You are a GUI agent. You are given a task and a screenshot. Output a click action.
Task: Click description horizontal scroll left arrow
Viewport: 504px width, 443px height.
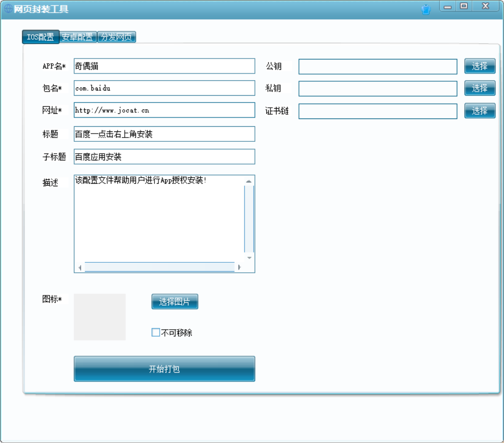point(80,267)
